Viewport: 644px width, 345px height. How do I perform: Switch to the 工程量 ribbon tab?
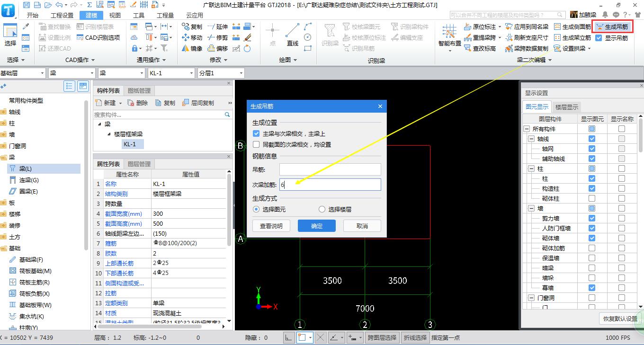(x=165, y=16)
